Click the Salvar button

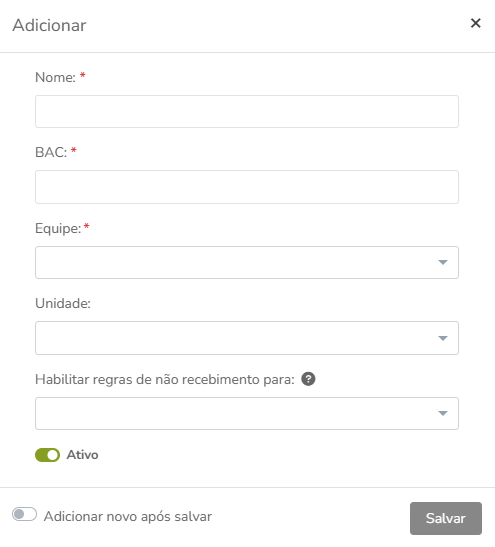tap(446, 518)
